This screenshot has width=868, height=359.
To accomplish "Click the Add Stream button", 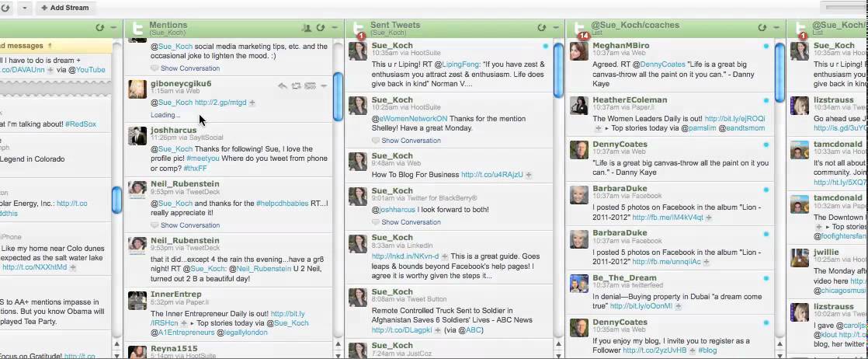I will [x=64, y=8].
